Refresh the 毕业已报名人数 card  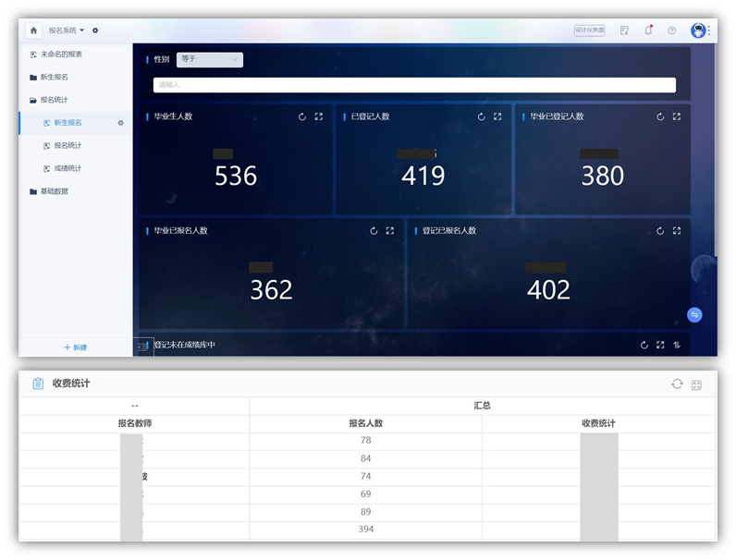[374, 231]
